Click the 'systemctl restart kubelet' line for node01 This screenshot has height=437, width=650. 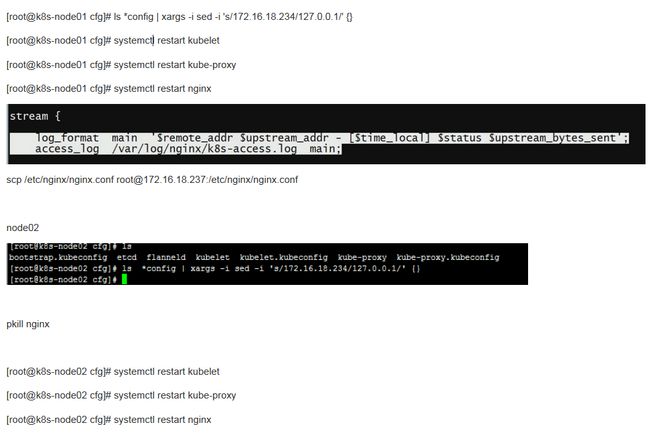(x=113, y=41)
